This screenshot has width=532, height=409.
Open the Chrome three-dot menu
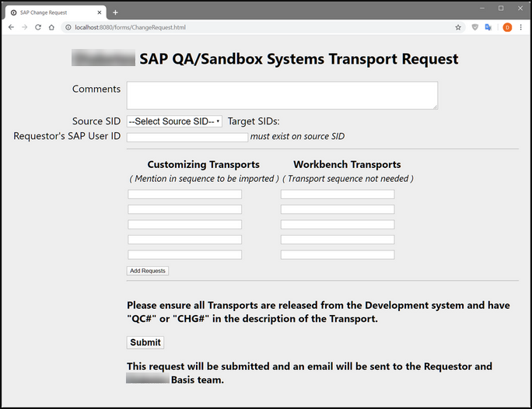pyautogui.click(x=521, y=27)
